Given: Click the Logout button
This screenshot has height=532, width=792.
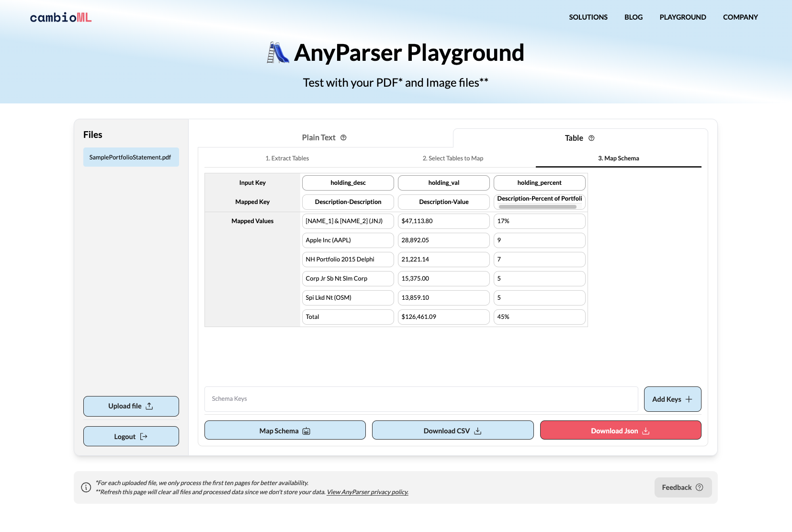Looking at the screenshot, I should tap(131, 436).
